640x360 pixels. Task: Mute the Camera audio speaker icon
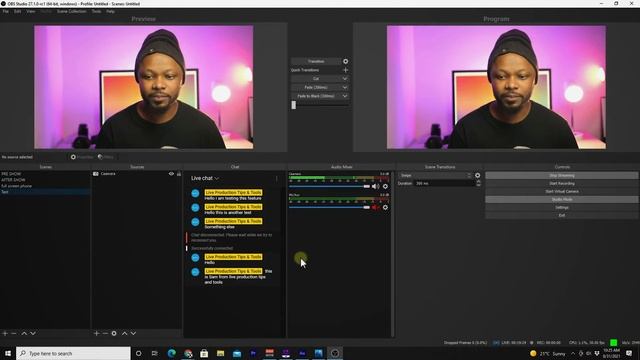pyautogui.click(x=376, y=187)
